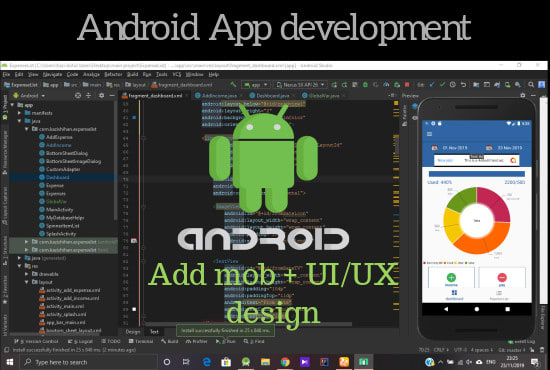Open Search Everywhere magnifier icon
The height and width of the screenshot is (370, 550).
tap(531, 85)
